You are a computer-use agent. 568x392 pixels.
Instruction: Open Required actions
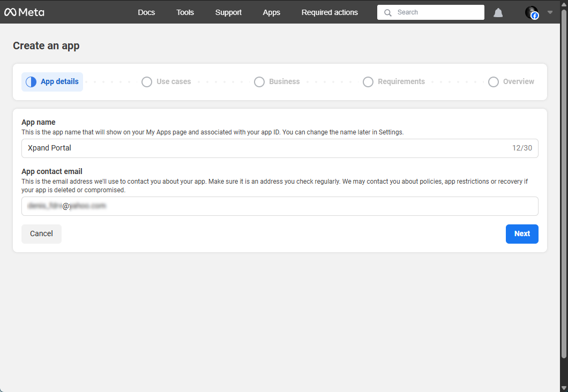pos(330,12)
